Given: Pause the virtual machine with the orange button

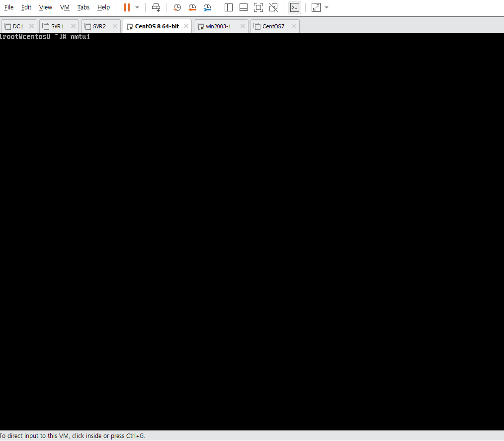Looking at the screenshot, I should [127, 7].
